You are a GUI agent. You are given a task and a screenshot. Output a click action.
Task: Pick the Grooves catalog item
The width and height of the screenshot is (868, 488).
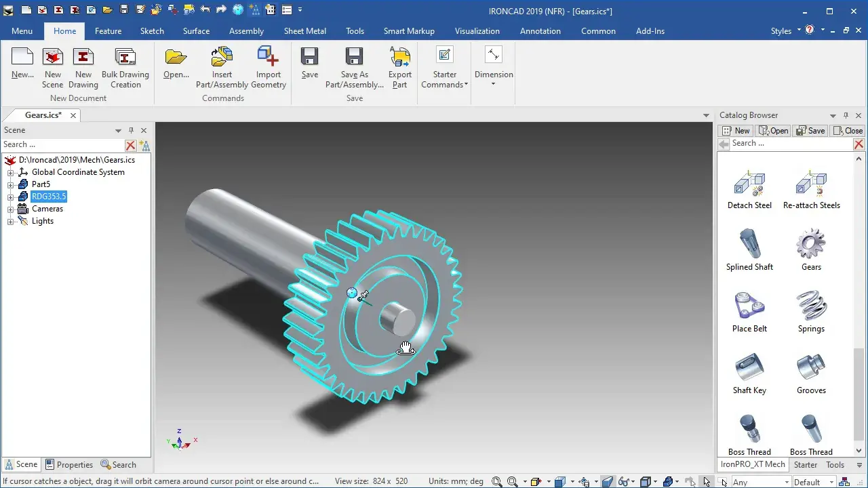pyautogui.click(x=811, y=373)
